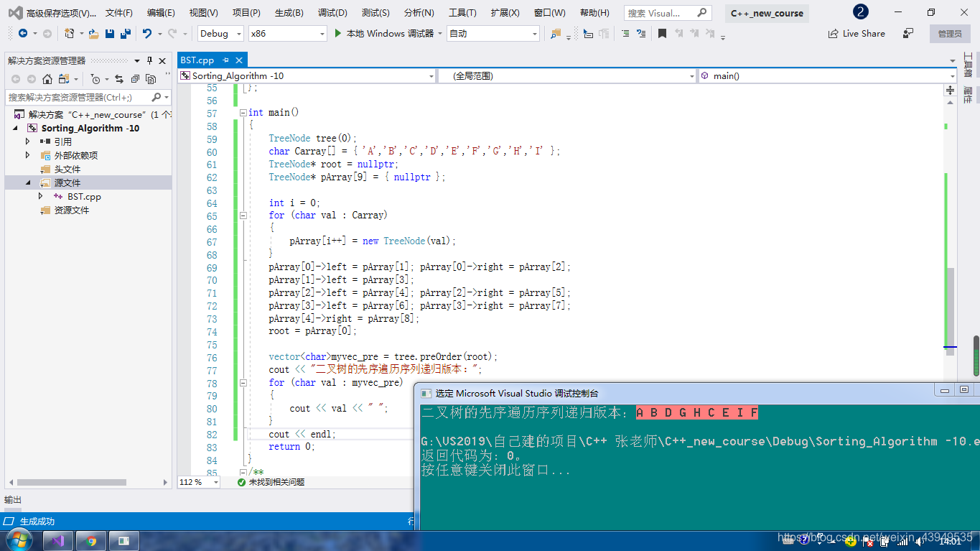Open the x86 platform dropdown
The width and height of the screenshot is (980, 551).
click(287, 34)
